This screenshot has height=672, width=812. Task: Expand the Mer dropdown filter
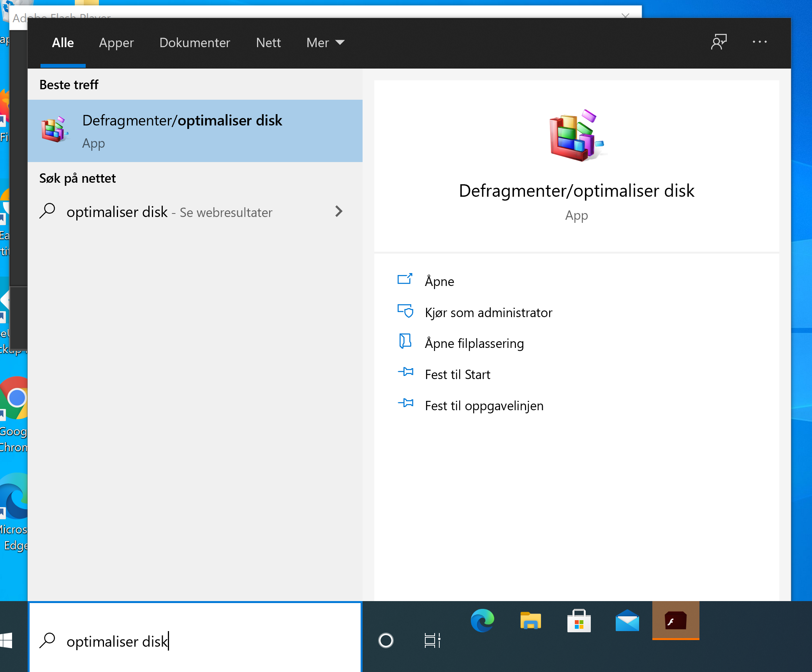325,42
